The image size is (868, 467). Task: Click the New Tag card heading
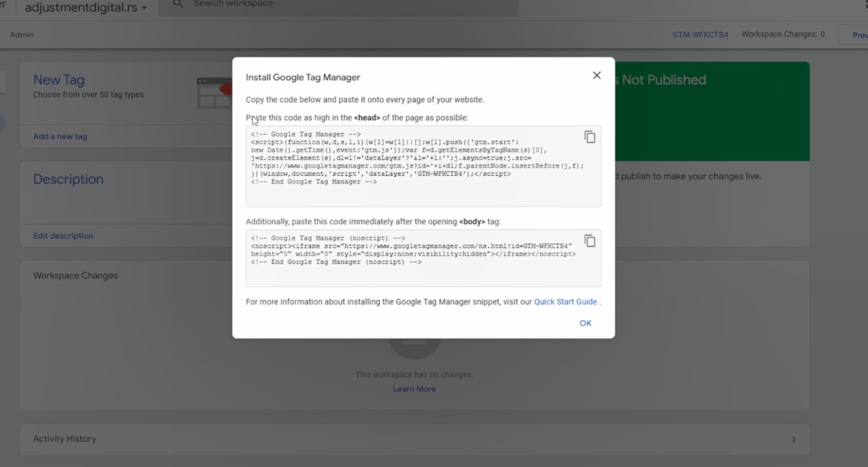pos(59,80)
